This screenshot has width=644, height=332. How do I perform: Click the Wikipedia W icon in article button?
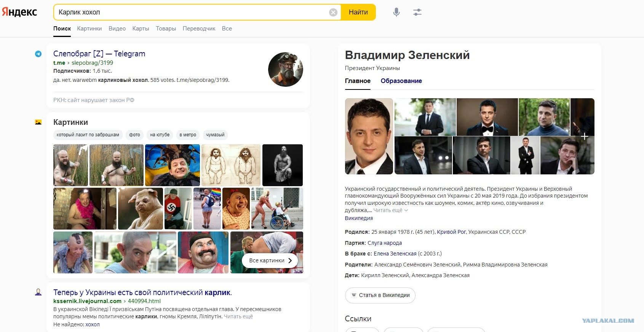coord(354,295)
